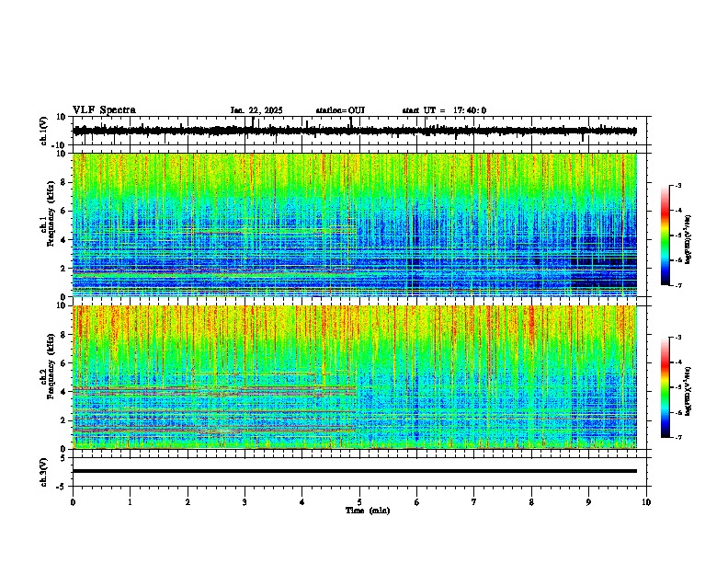Click the "log(PSD)" label beside the ch.1 colorbar
The width and height of the screenshot is (728, 563).
point(688,239)
